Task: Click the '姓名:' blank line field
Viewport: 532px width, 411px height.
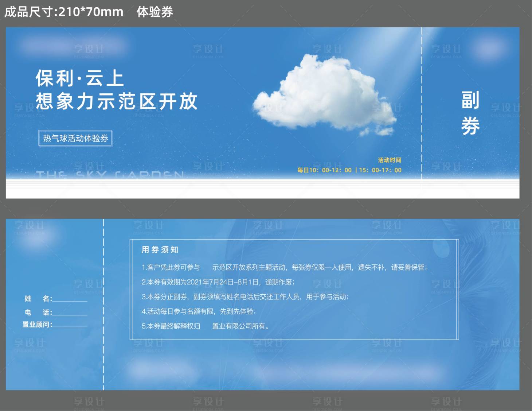Action: (x=70, y=299)
